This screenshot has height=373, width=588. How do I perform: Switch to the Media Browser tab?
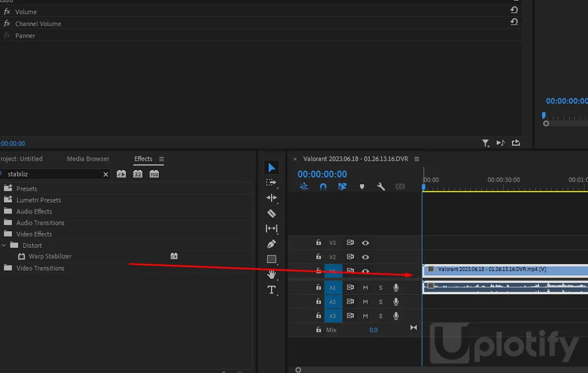88,159
